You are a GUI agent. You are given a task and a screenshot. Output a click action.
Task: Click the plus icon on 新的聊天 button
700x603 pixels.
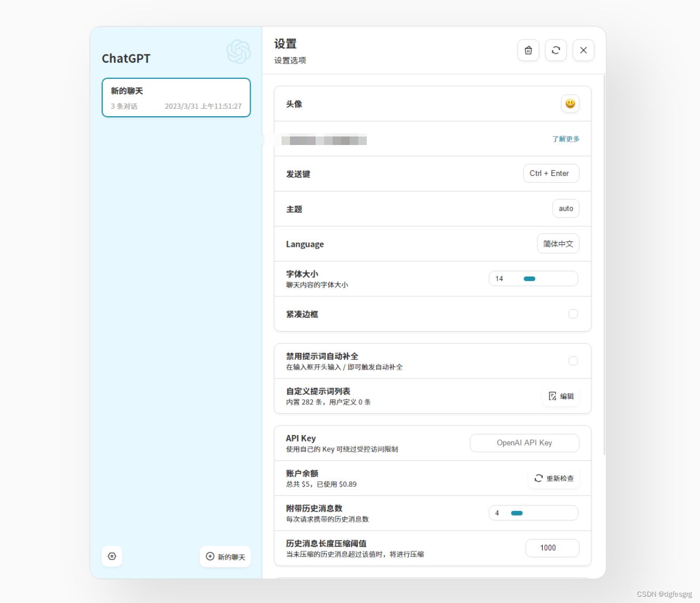(210, 556)
